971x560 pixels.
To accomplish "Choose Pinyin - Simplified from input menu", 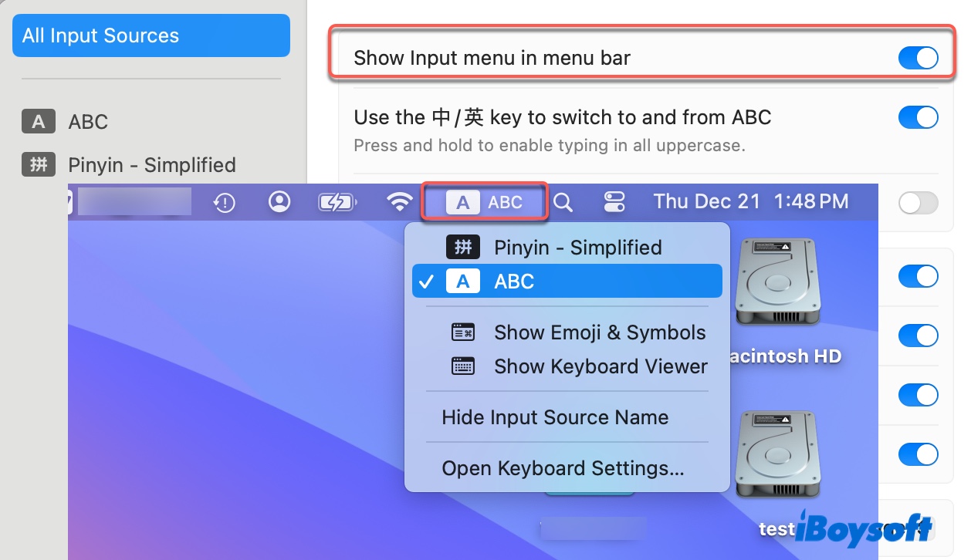I will 567,248.
